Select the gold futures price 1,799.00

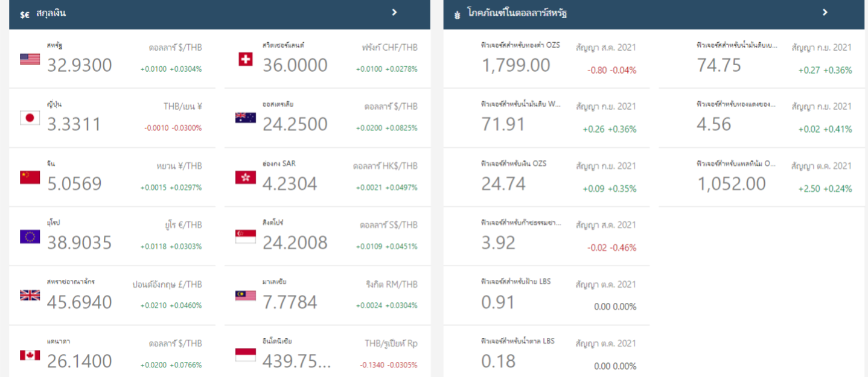click(x=515, y=65)
